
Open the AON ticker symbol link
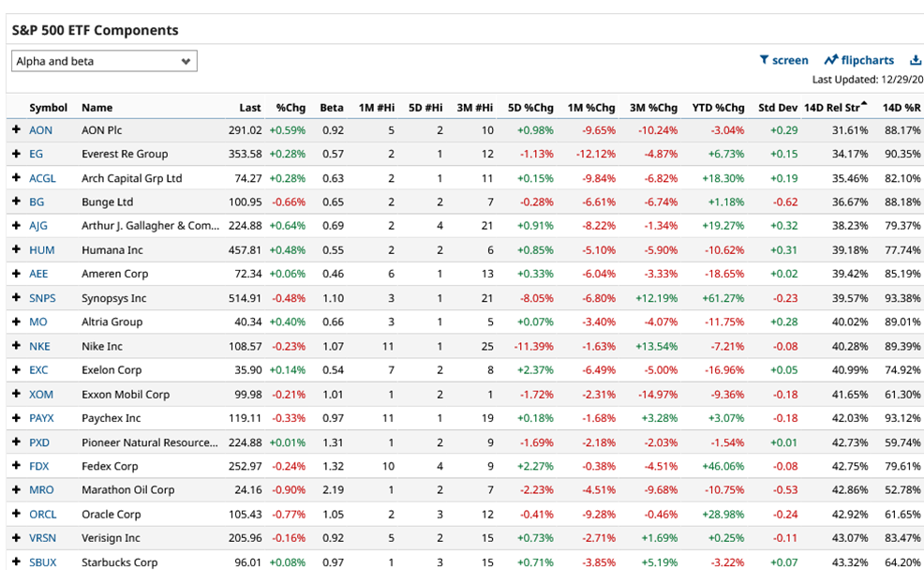(41, 129)
